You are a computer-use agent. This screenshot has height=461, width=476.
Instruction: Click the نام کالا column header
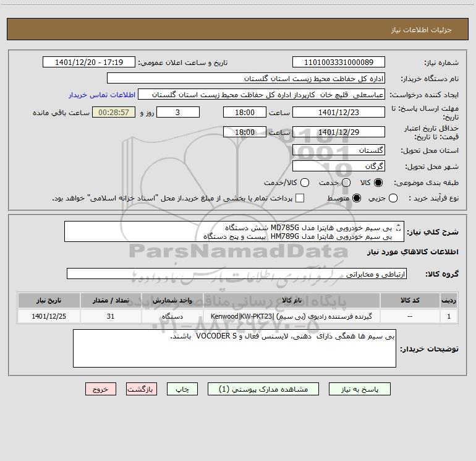291,300
